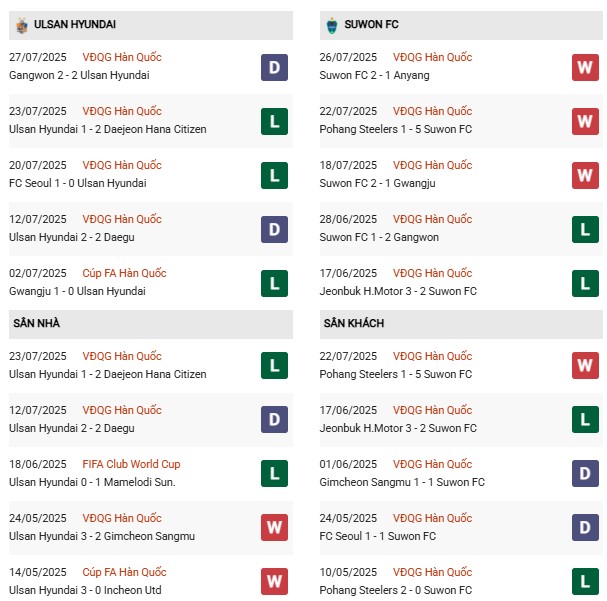Select the SÂN KHÁCH section header
Screen dimensions: 607x601
coord(354,324)
